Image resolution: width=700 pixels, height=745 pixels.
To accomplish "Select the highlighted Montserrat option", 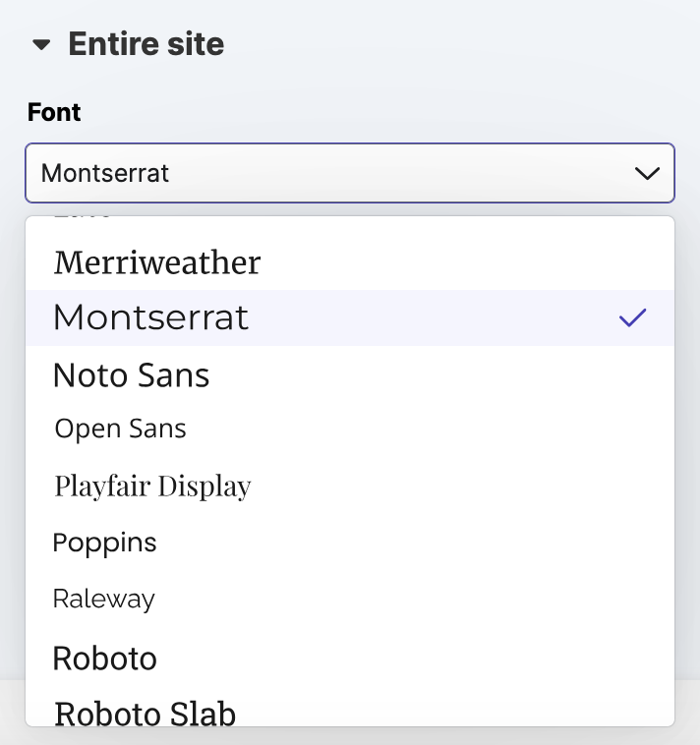I will 151,317.
